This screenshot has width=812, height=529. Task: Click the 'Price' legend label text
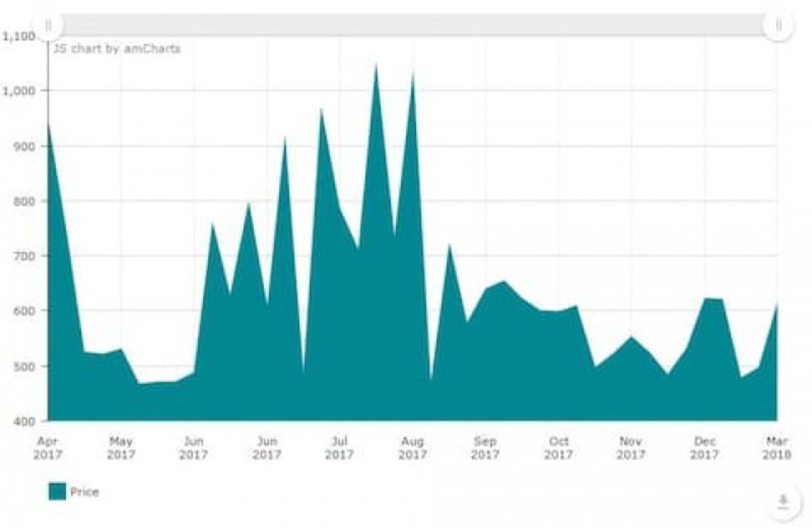click(85, 492)
